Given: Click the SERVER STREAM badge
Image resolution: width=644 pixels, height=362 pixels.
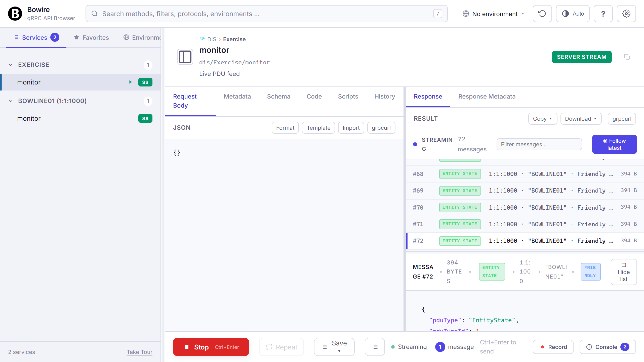Looking at the screenshot, I should (582, 57).
